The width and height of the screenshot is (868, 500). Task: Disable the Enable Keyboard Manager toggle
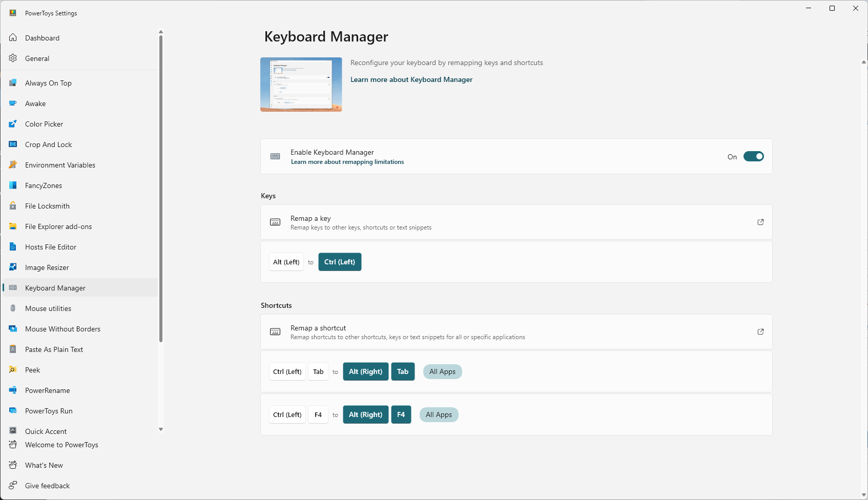tap(753, 156)
